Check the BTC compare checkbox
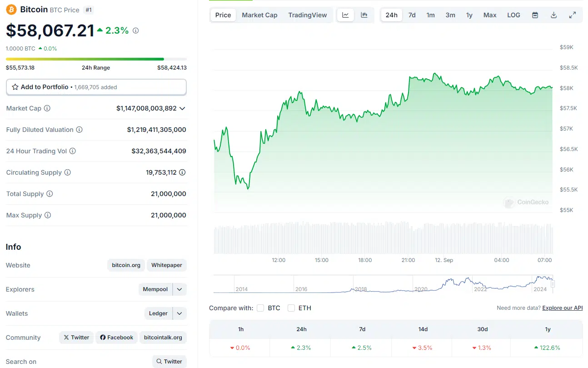The width and height of the screenshot is (588, 368). click(x=260, y=308)
